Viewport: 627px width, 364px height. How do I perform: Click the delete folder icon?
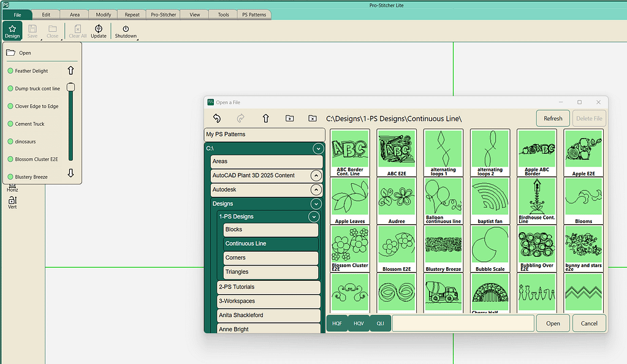pyautogui.click(x=313, y=118)
